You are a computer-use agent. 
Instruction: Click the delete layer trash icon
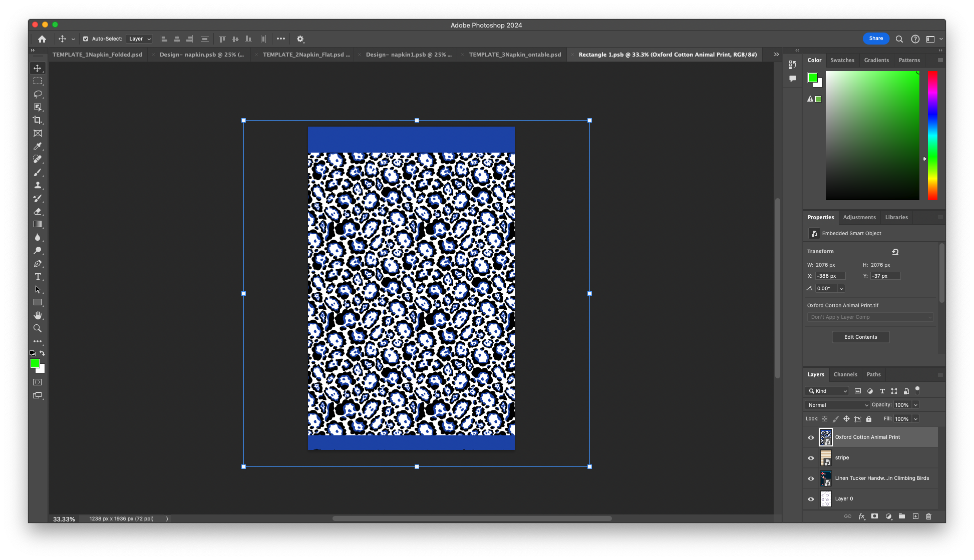pos(928,516)
